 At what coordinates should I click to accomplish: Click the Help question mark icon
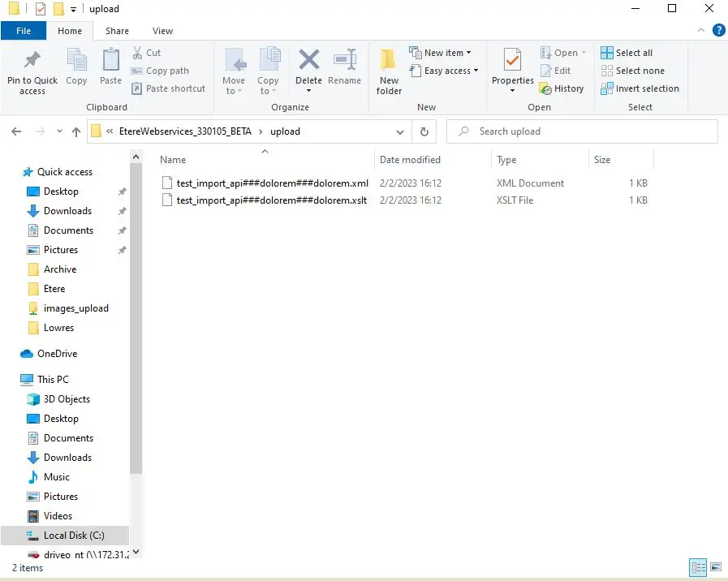(718, 31)
